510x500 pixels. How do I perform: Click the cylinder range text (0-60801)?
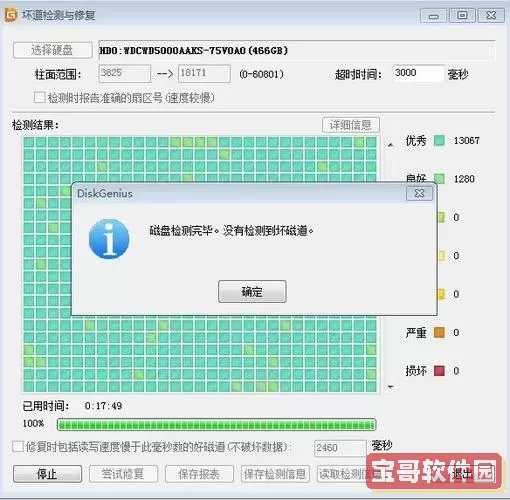261,74
